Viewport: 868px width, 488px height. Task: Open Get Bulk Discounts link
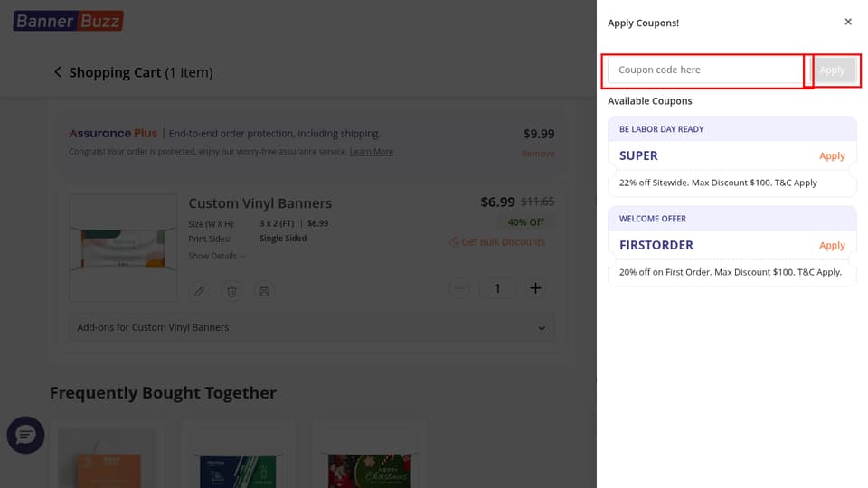point(497,242)
